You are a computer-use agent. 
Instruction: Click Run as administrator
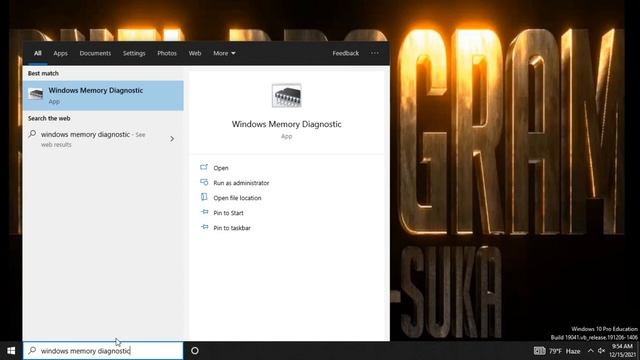click(x=241, y=183)
